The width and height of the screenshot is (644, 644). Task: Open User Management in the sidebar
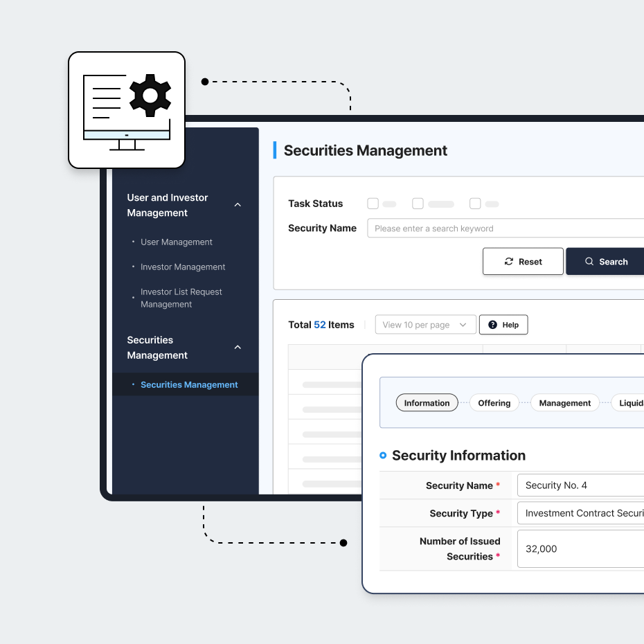pos(176,242)
